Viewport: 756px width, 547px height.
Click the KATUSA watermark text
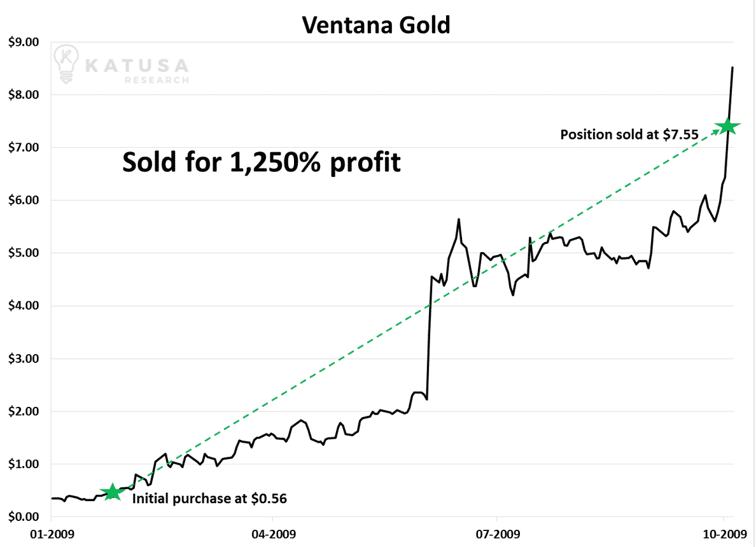pos(137,66)
